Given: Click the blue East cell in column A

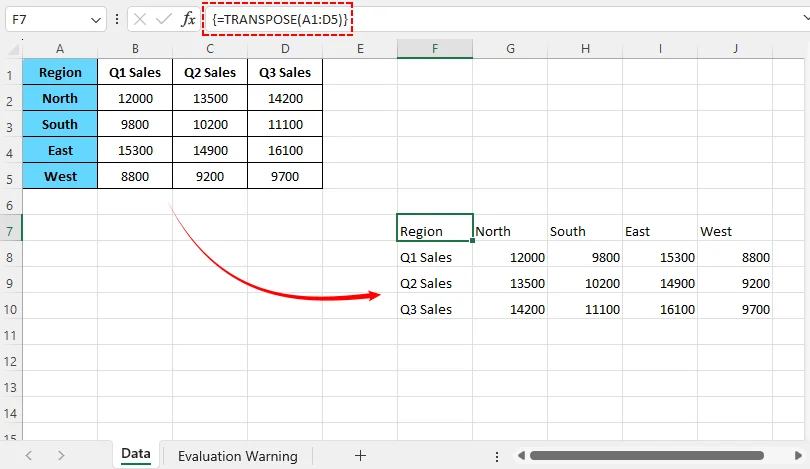Looking at the screenshot, I should (x=60, y=150).
